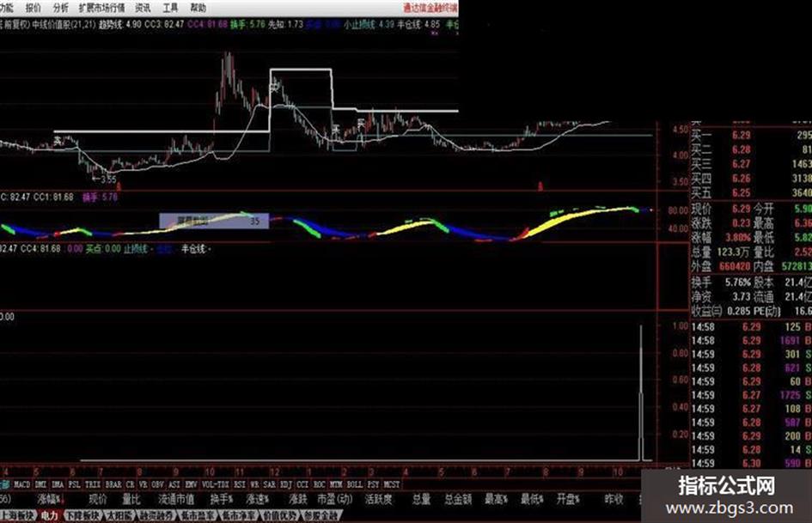The height and width of the screenshot is (523, 812).
Task: Click the 买五 bid price 6.25
Action: click(741, 194)
